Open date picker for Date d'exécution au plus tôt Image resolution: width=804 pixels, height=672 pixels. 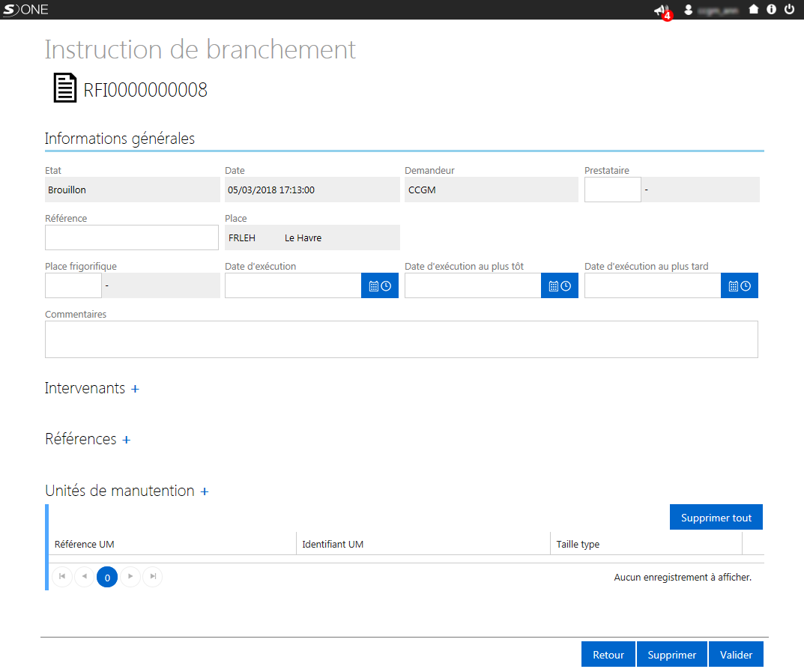(x=560, y=285)
